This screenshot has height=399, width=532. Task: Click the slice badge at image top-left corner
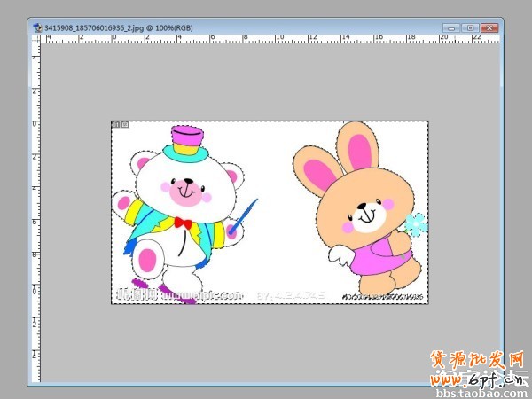click(x=120, y=125)
